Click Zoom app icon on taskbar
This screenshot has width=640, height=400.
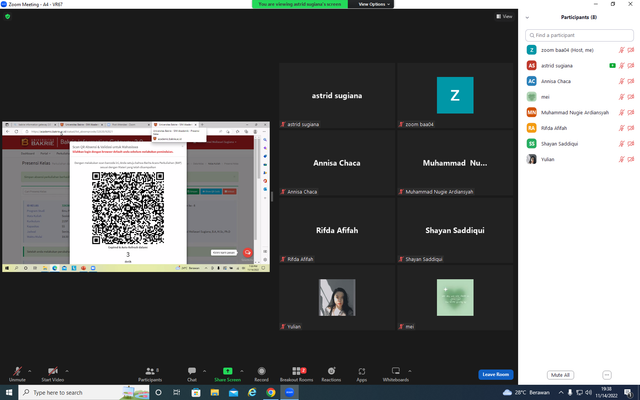tap(289, 392)
